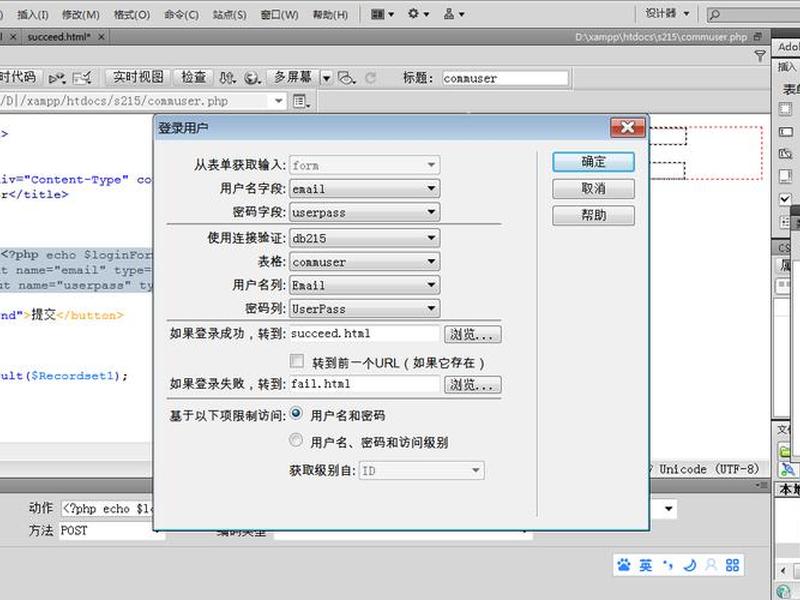
Task: Open the 窗口(W) menu
Action: pos(279,14)
